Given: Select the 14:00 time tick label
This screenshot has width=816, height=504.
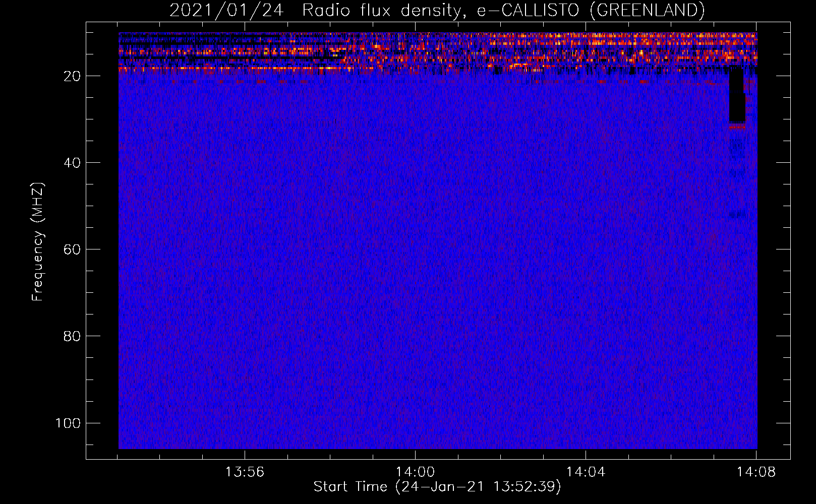Looking at the screenshot, I should [x=415, y=472].
